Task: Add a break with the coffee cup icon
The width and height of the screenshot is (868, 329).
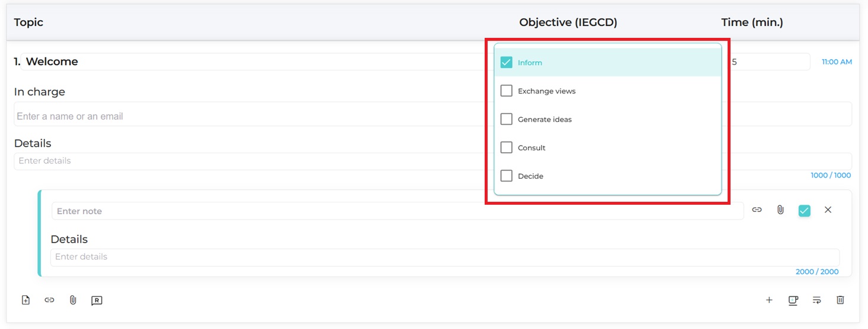Action: point(793,300)
